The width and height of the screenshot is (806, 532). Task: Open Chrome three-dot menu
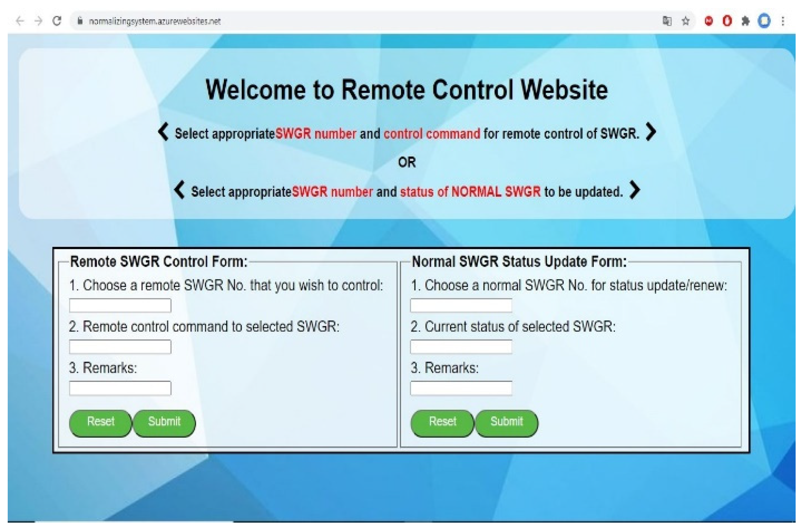pos(783,21)
